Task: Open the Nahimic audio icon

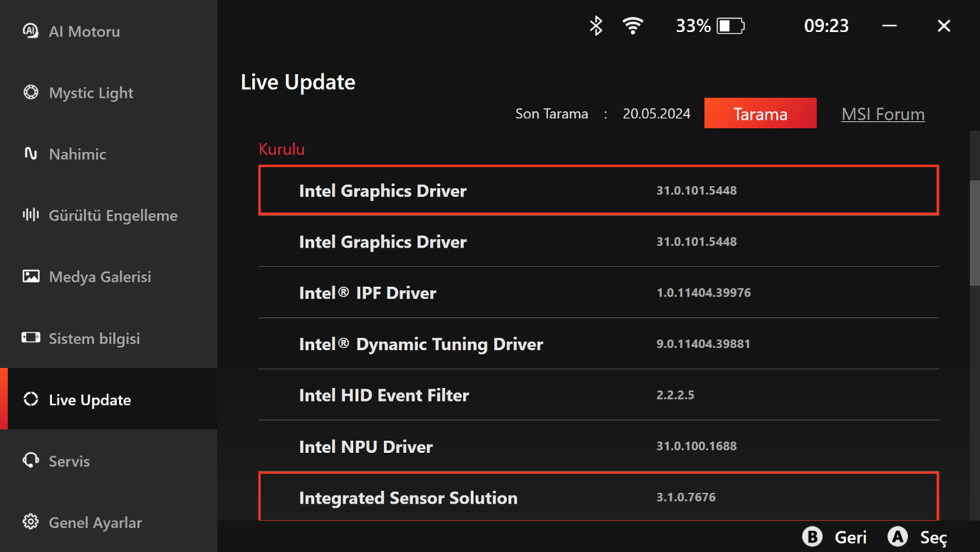Action: coord(31,154)
